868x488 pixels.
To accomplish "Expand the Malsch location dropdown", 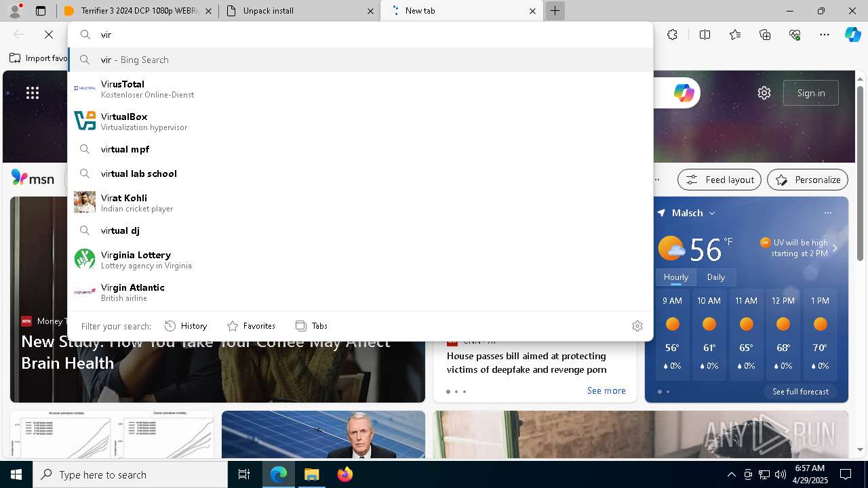I will 712,213.
